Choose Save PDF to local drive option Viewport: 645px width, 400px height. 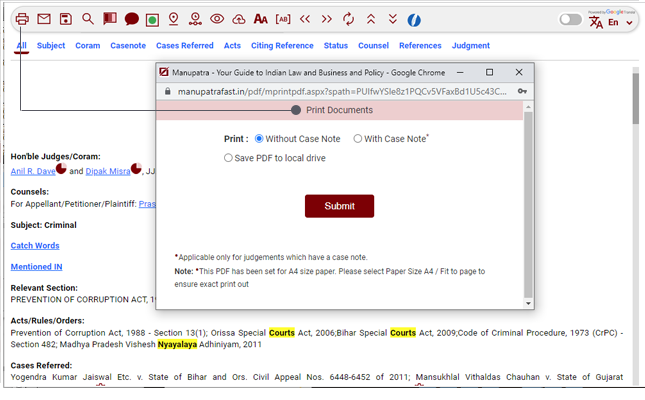tap(228, 158)
